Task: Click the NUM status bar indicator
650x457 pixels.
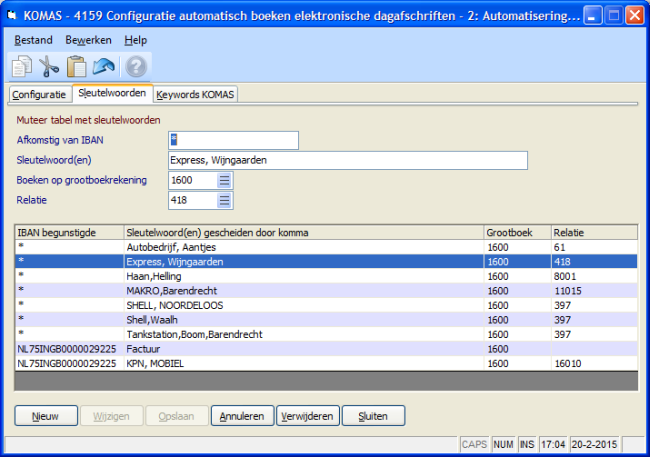Action: (x=503, y=445)
